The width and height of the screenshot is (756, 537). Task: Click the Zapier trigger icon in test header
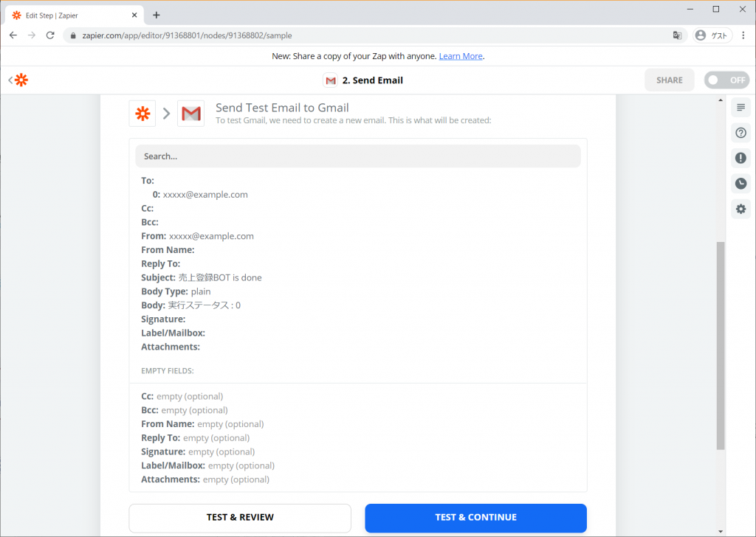pos(142,114)
